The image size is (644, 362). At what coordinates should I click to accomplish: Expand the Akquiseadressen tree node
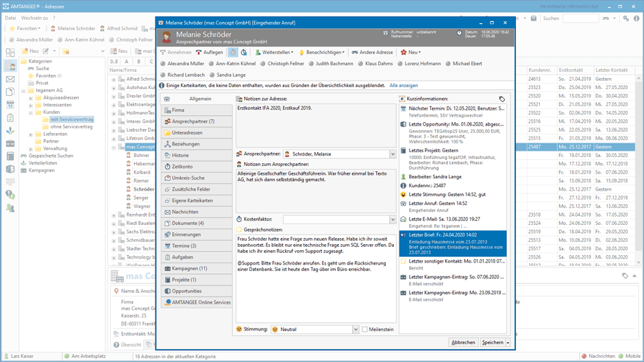(x=30, y=98)
